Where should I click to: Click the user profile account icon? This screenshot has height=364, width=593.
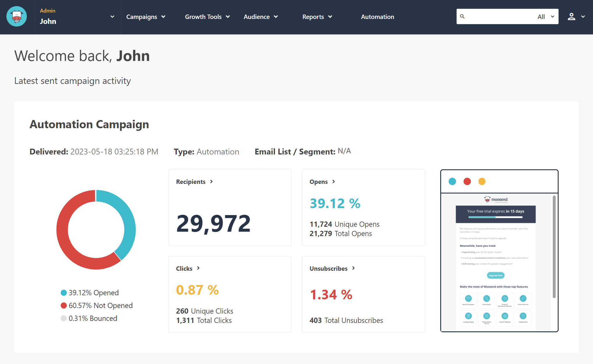(572, 17)
